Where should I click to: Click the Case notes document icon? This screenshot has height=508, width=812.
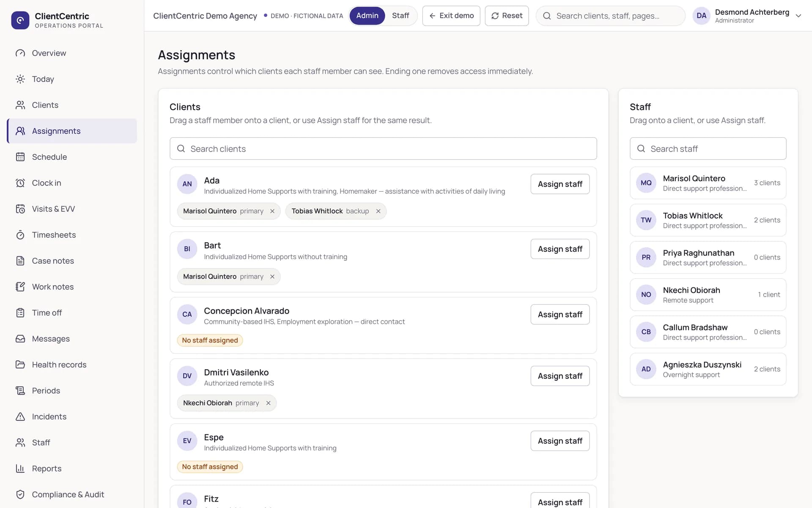tap(20, 261)
